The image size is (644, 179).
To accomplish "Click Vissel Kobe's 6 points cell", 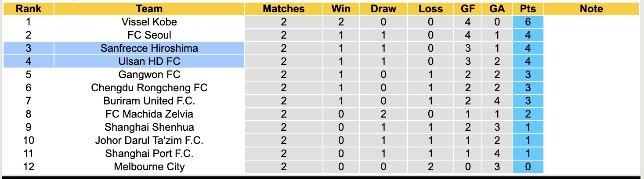I will [528, 22].
